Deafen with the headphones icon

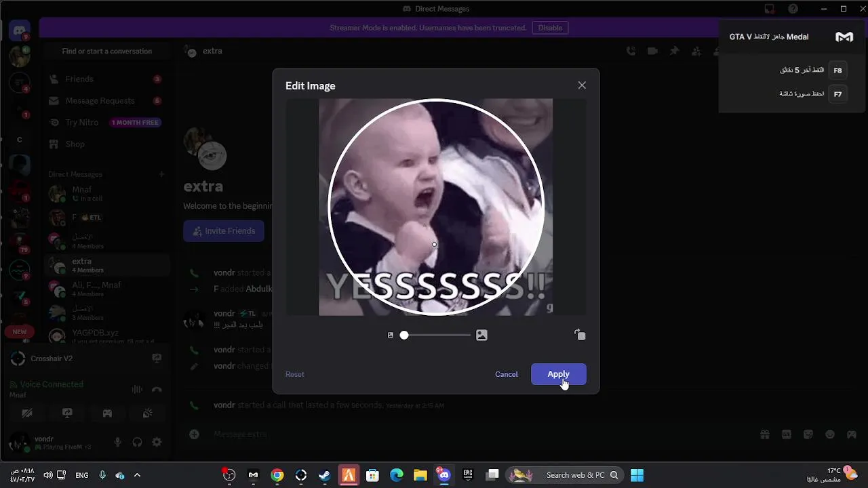(137, 442)
